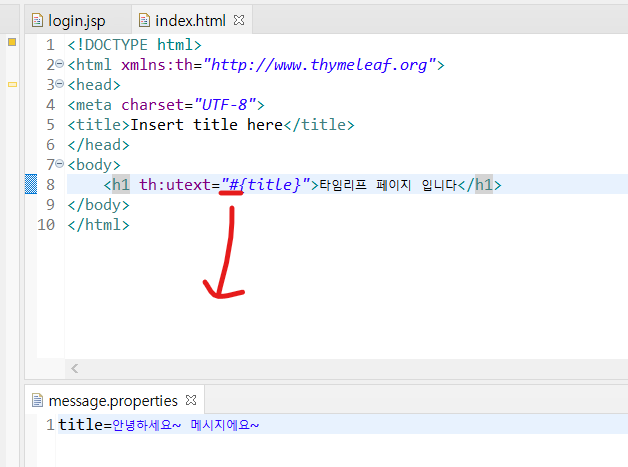
Task: Click the Korean message value in message.properties
Action: pos(186,425)
